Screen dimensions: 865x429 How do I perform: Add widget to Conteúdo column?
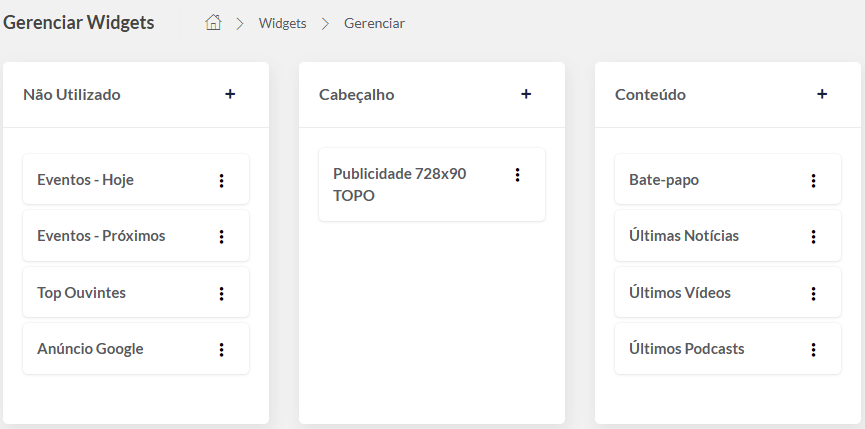[x=822, y=94]
